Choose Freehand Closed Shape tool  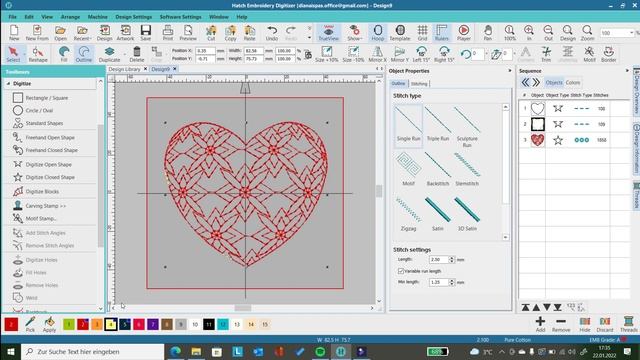pyautogui.click(x=46, y=150)
